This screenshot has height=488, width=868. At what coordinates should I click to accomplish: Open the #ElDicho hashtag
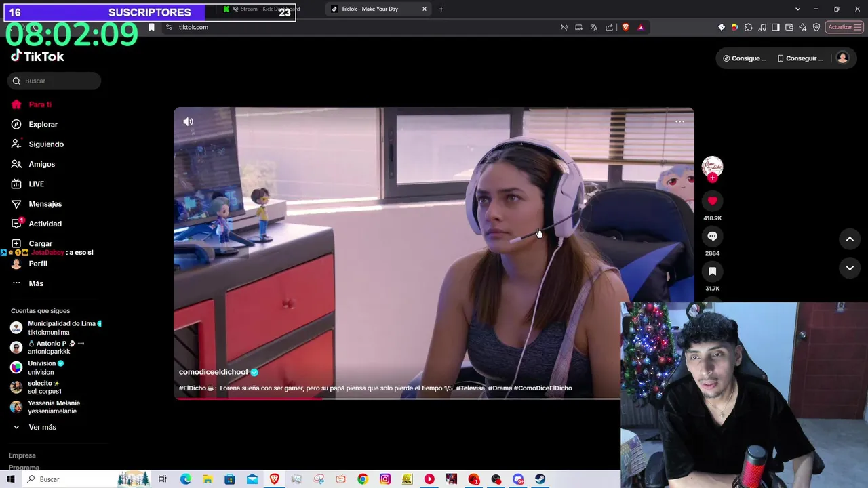pos(193,388)
